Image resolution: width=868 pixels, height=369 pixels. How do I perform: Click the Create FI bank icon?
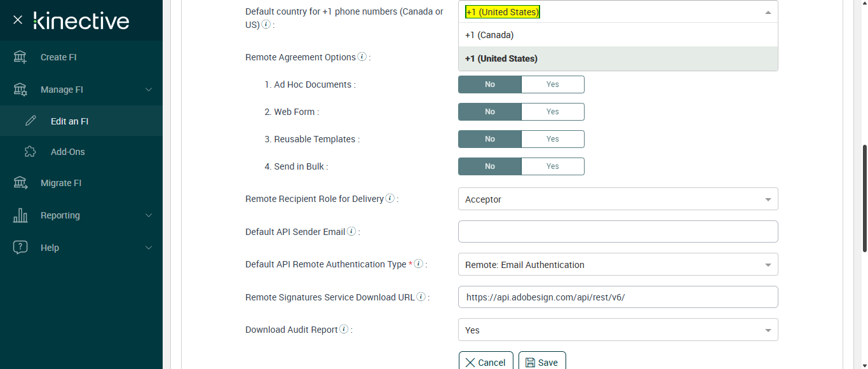(20, 57)
